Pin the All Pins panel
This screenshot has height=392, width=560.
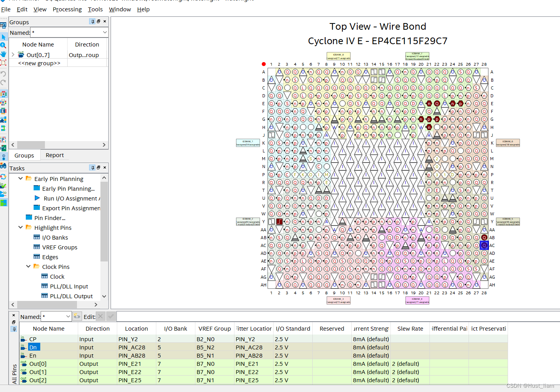click(14, 329)
